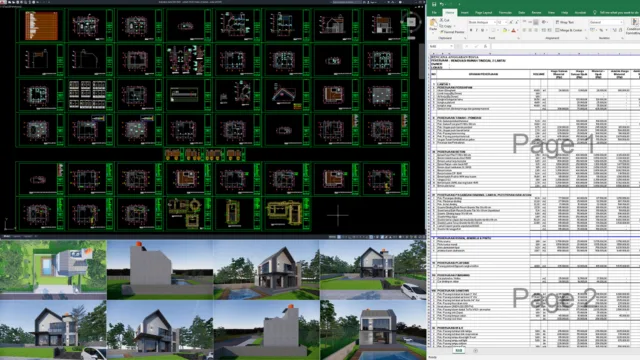Open the Alignment group dialog launcher

[586, 38]
